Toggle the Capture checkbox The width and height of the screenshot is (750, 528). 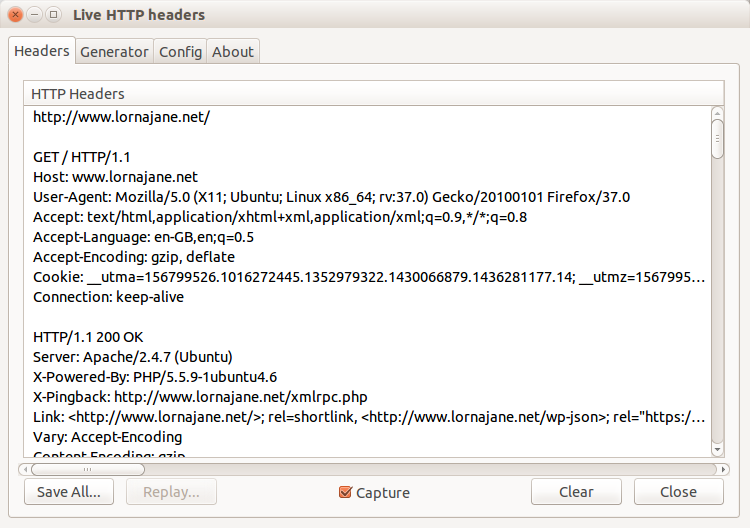point(346,492)
